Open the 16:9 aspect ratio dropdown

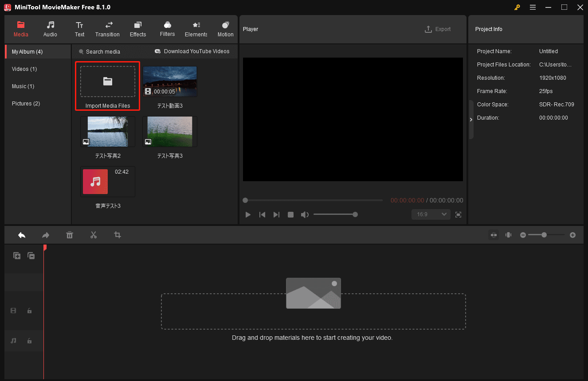(431, 214)
